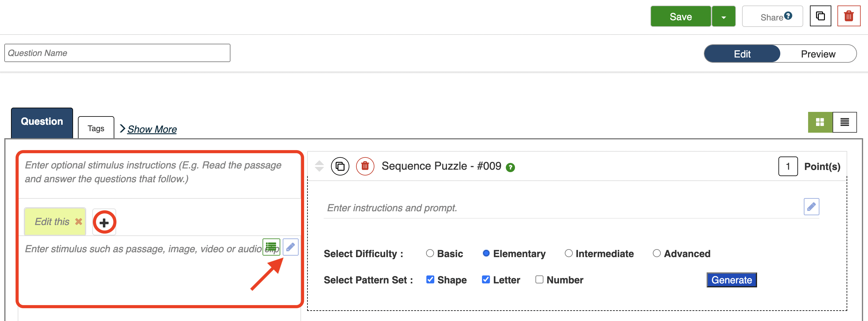Expand the Show More options

tap(152, 129)
